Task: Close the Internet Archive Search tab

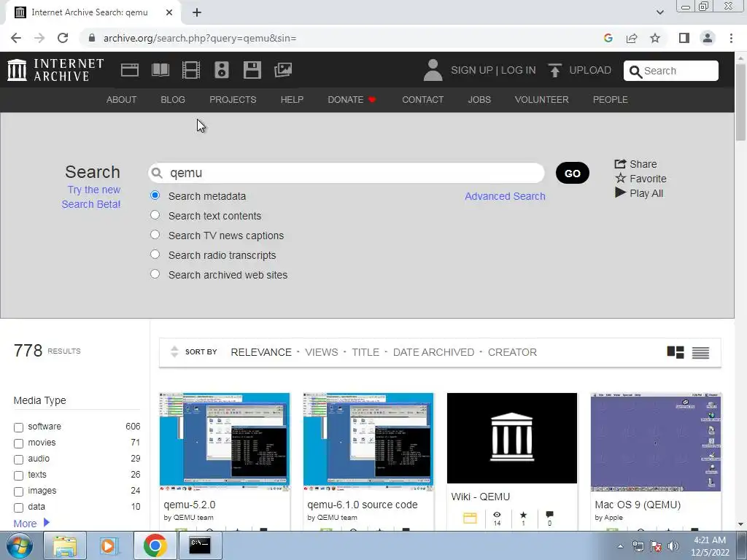Action: coord(169,12)
